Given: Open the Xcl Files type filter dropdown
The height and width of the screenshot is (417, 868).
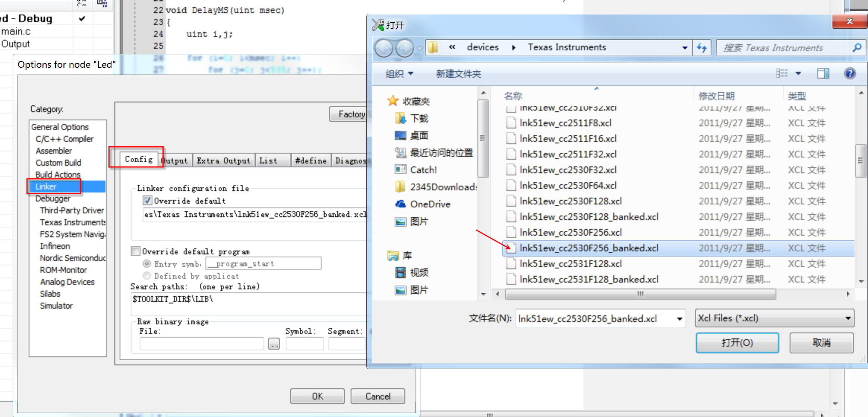Looking at the screenshot, I should tap(774, 318).
